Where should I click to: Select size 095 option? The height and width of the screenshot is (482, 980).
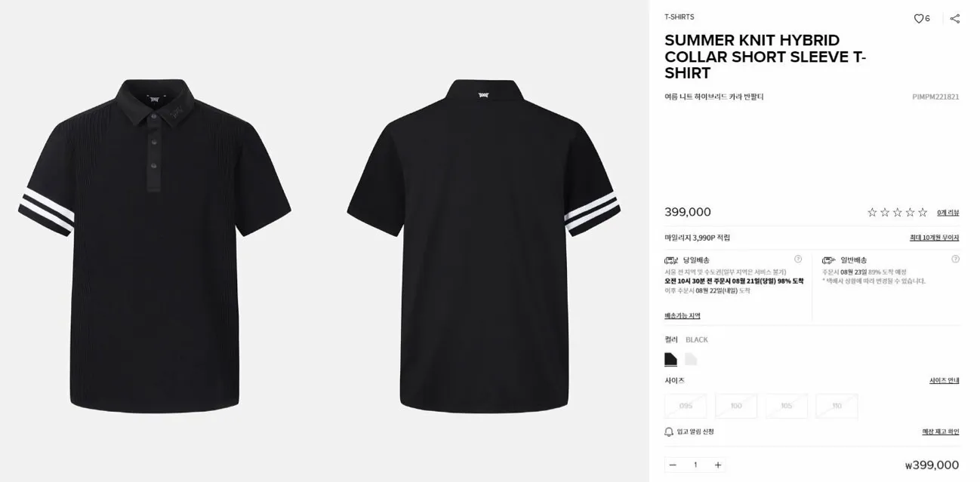(686, 406)
